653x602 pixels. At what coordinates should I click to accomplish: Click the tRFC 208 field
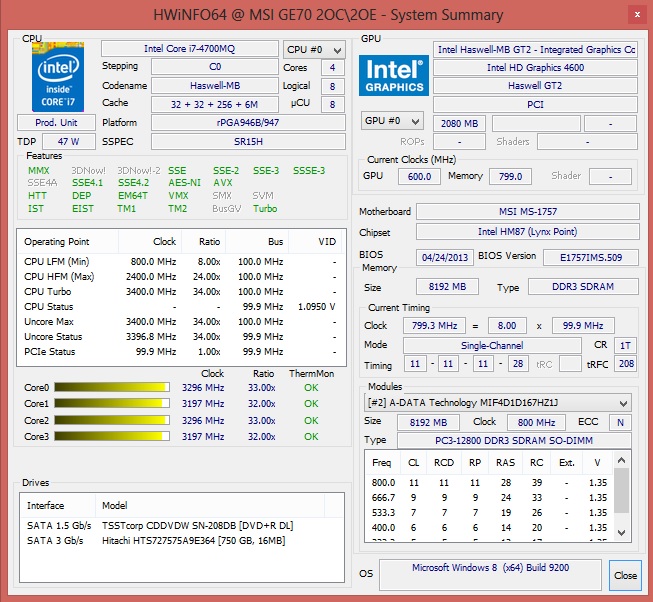tap(626, 363)
